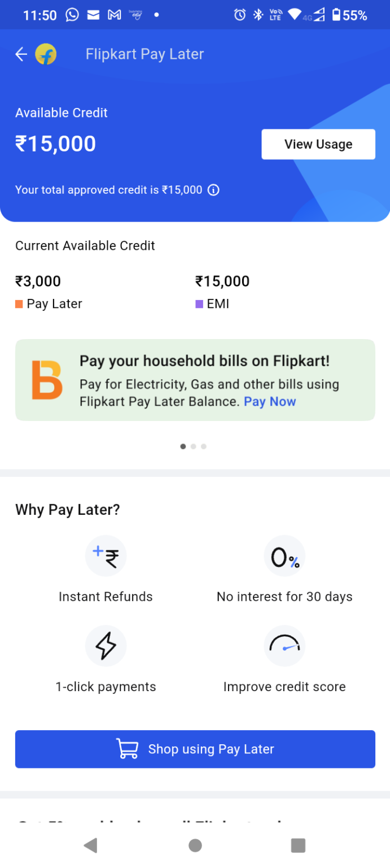Select the third carousel dot
Image resolution: width=390 pixels, height=868 pixels.
point(204,446)
